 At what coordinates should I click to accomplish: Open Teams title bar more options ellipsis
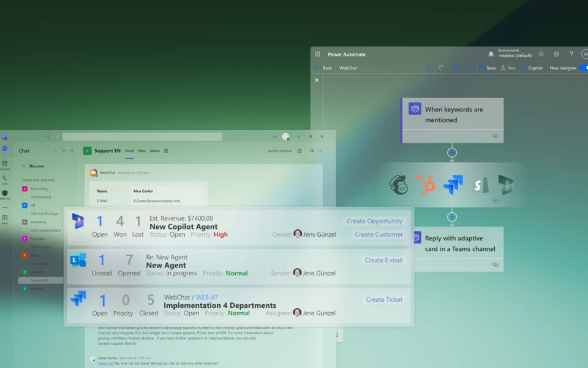point(275,137)
